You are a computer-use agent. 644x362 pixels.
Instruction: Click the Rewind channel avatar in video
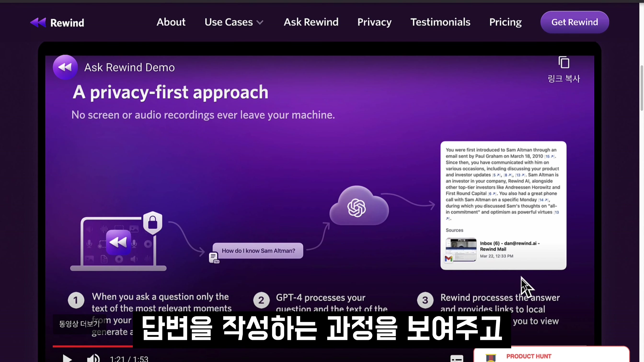[65, 67]
